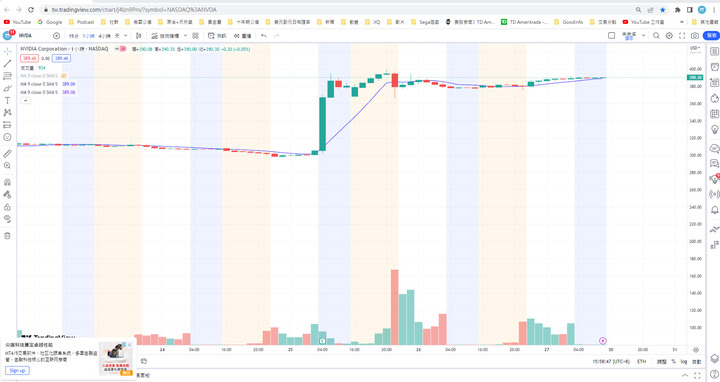Expand the bottom panel with up chevron

click(x=685, y=376)
